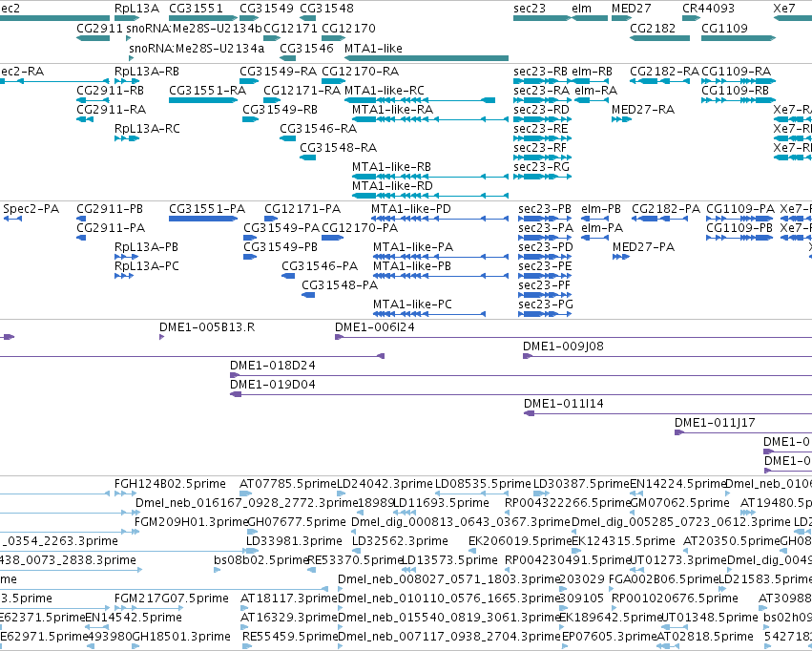Image resolution: width=812 pixels, height=651 pixels.
Task: Select the CG31551 gene label
Action: click(x=196, y=9)
